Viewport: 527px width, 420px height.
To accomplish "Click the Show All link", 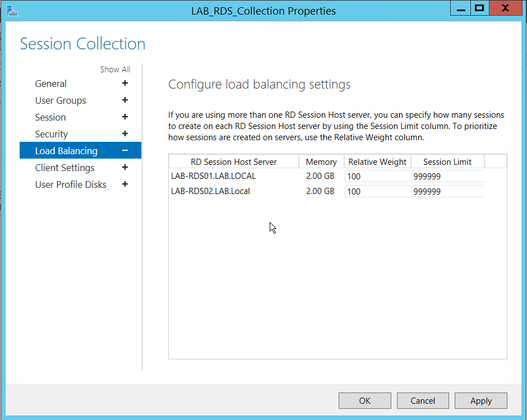I will pyautogui.click(x=115, y=70).
